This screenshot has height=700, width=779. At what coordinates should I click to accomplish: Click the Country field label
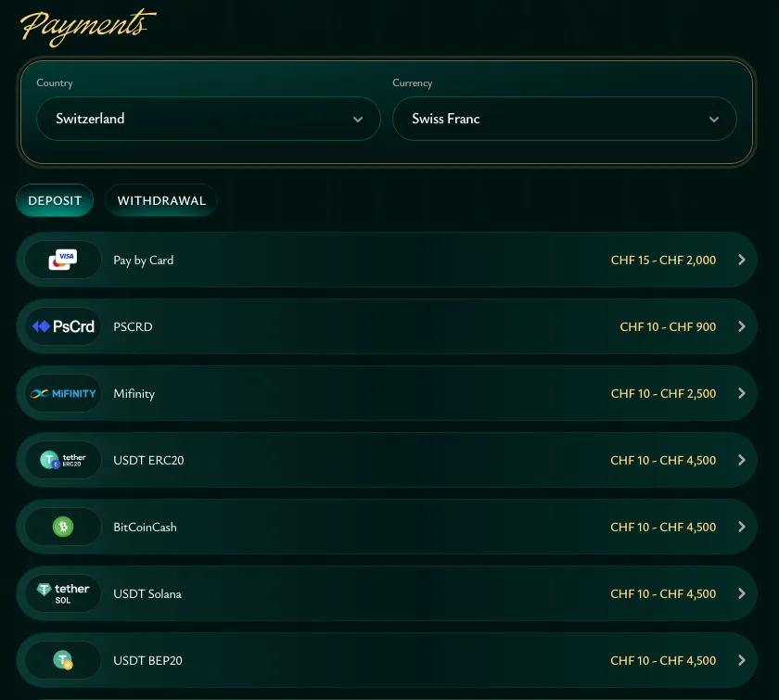tap(55, 83)
